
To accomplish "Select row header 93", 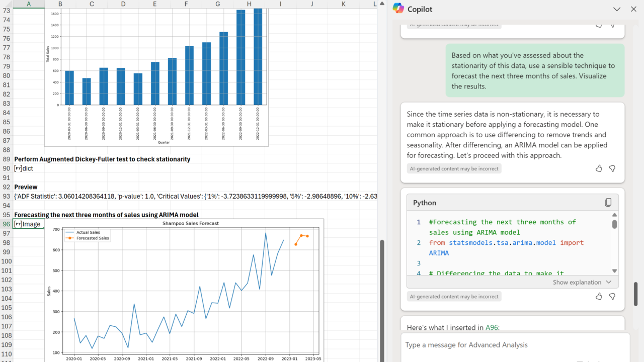I will pos(7,196).
